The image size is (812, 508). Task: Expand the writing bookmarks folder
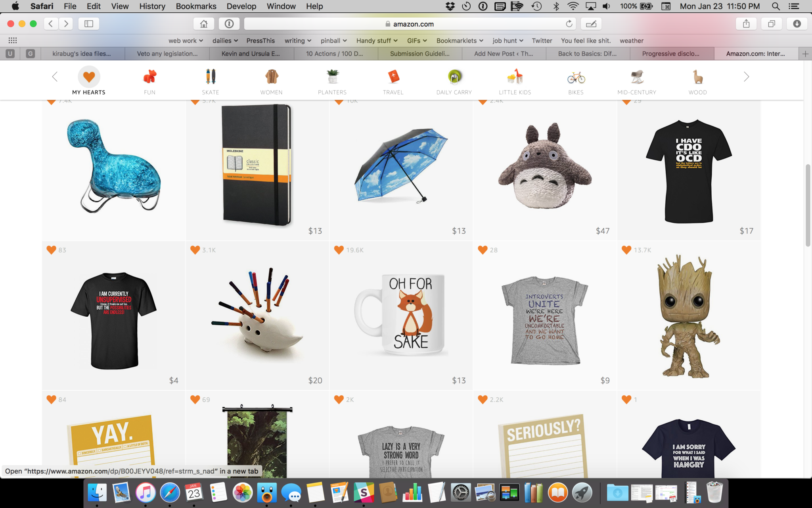tap(298, 40)
